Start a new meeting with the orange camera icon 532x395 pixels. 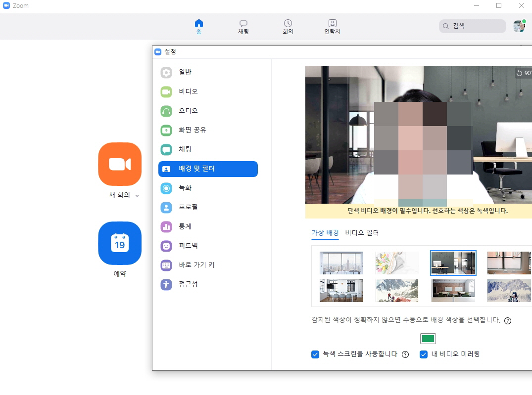point(120,164)
